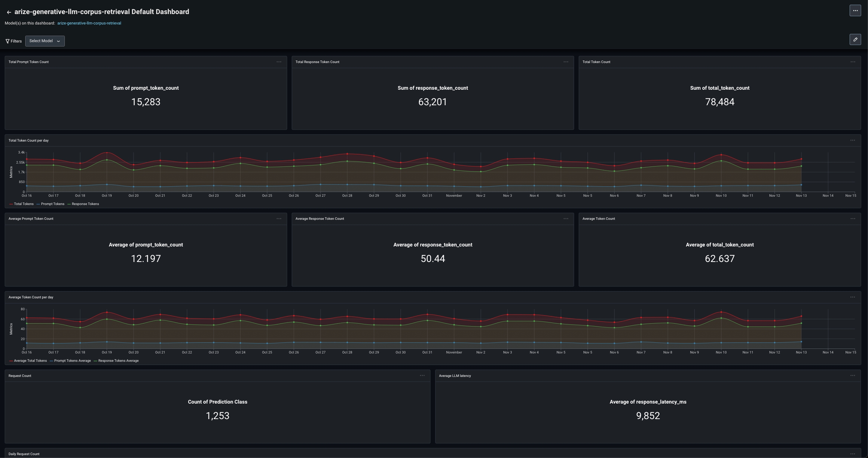This screenshot has width=868, height=458.
Task: Open the dashboard options three-dot menu
Action: (855, 11)
